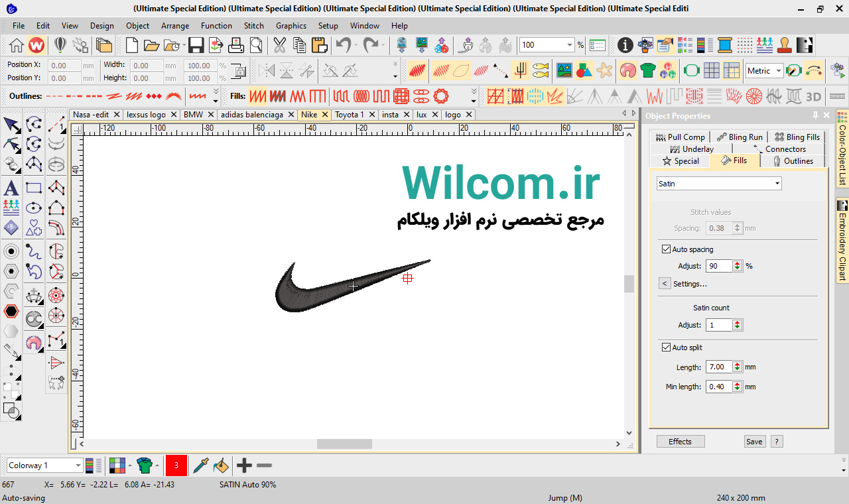The height and width of the screenshot is (504, 849).
Task: Open the zoom percentage dropdown
Action: point(570,45)
